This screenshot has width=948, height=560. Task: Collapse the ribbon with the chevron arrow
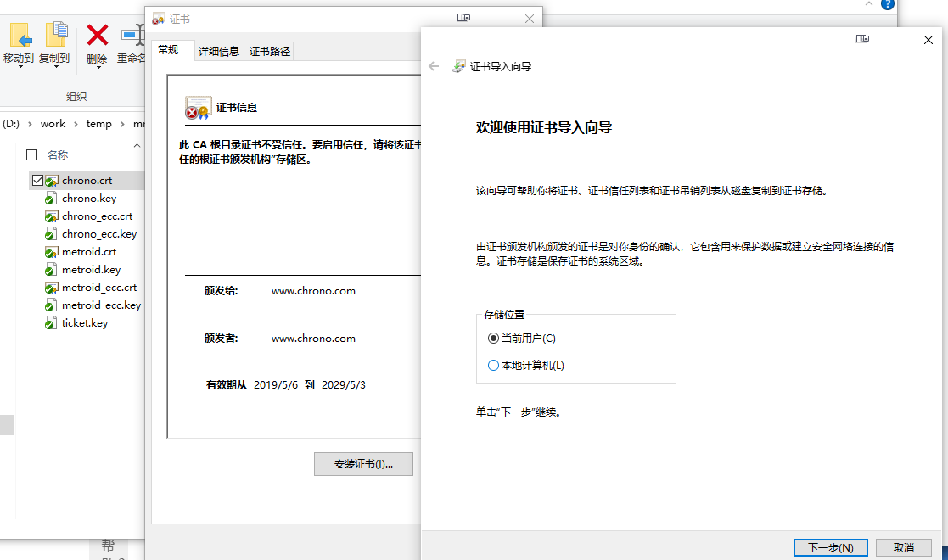868,4
